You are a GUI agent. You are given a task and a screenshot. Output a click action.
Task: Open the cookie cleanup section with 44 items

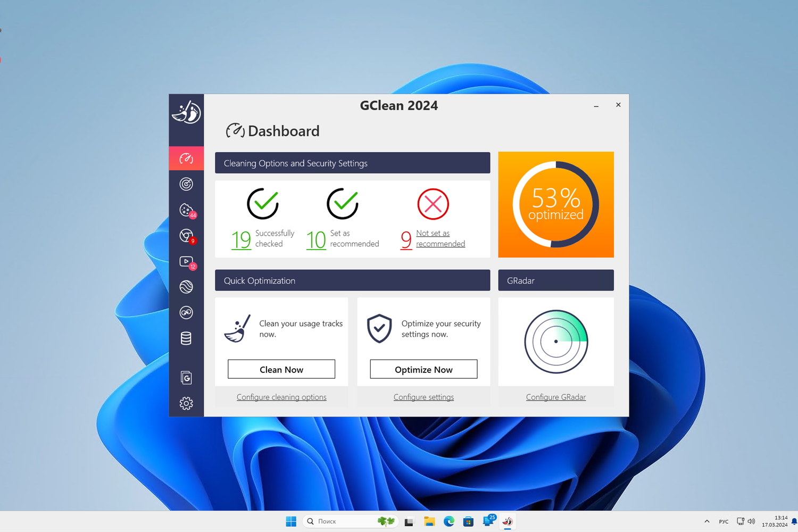pyautogui.click(x=186, y=209)
